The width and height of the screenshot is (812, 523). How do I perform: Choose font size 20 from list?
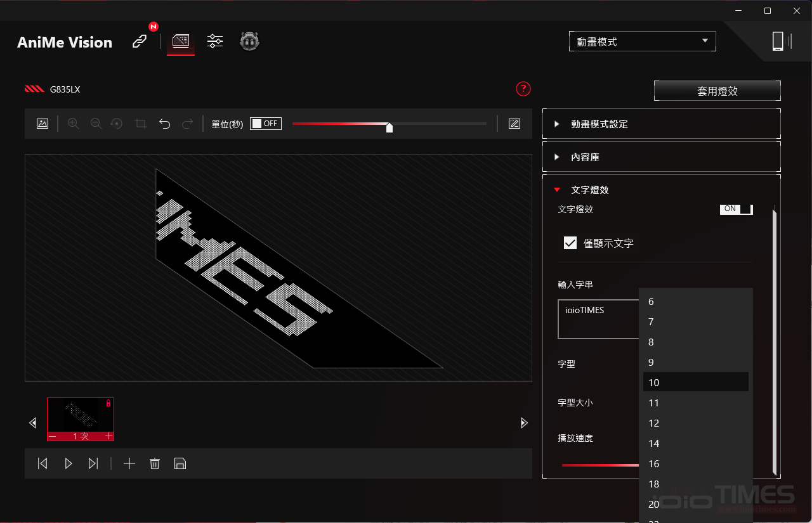click(x=696, y=505)
